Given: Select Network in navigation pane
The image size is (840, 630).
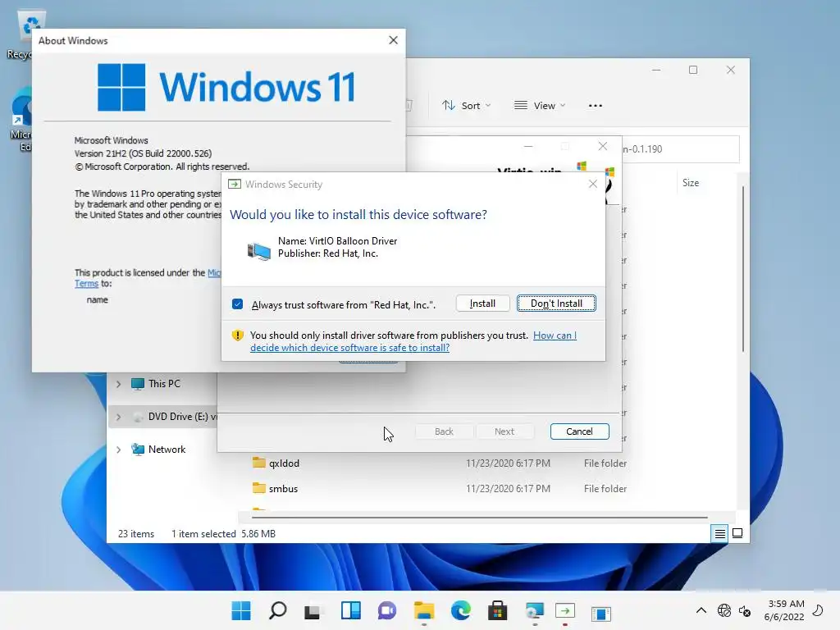Looking at the screenshot, I should (167, 449).
